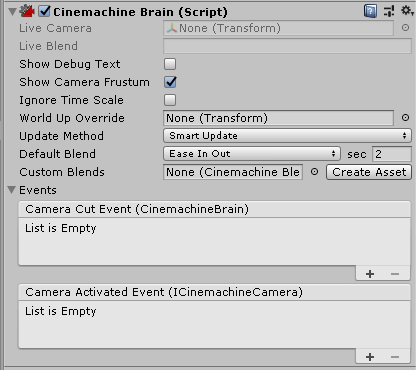Open object picker for Custom Blends
Image resolution: width=416 pixels, height=370 pixels.
314,172
